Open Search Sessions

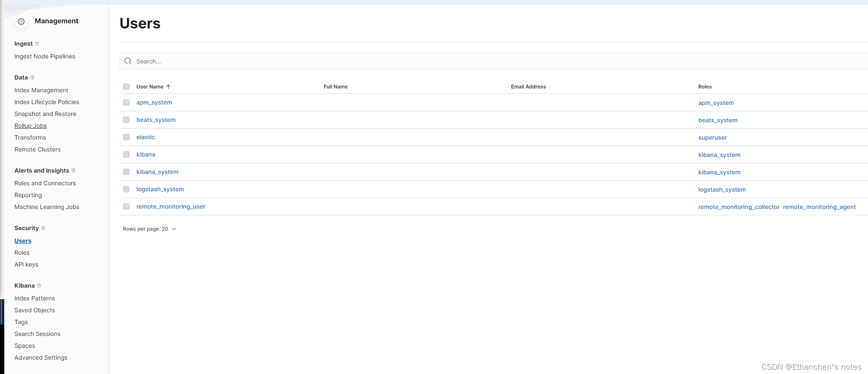click(x=37, y=334)
